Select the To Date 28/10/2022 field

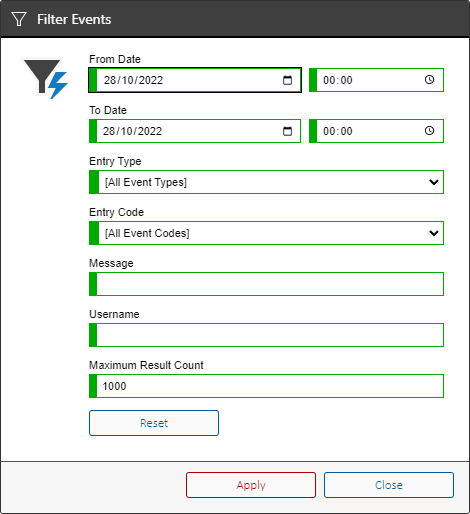click(195, 131)
